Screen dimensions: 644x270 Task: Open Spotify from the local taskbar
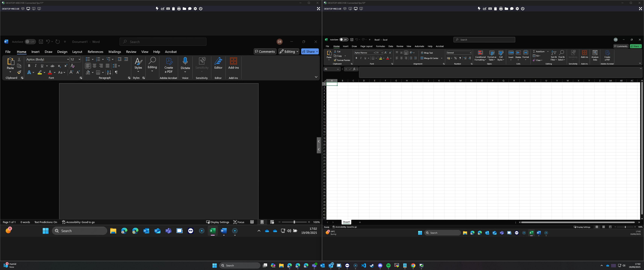click(388, 265)
